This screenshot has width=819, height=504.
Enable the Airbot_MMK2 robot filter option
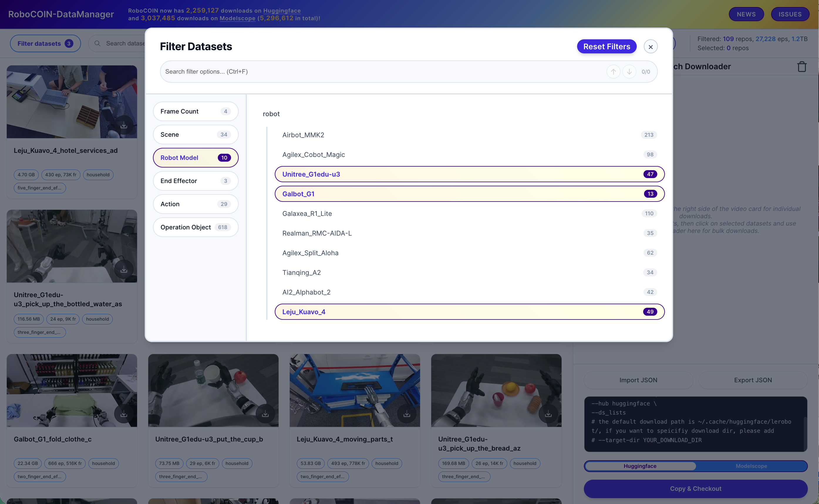coord(469,135)
